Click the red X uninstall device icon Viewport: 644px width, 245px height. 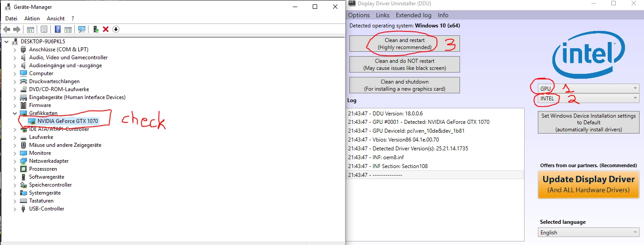[106, 29]
